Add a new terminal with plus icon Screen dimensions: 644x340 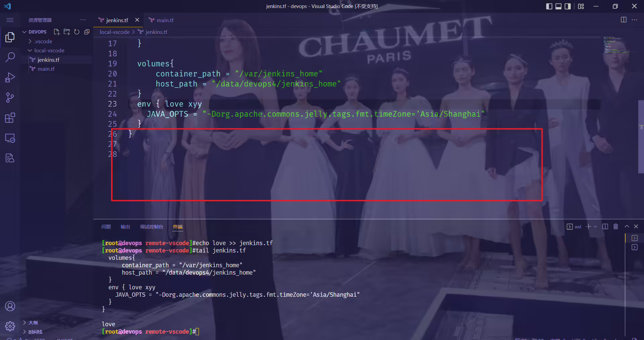coord(588,227)
